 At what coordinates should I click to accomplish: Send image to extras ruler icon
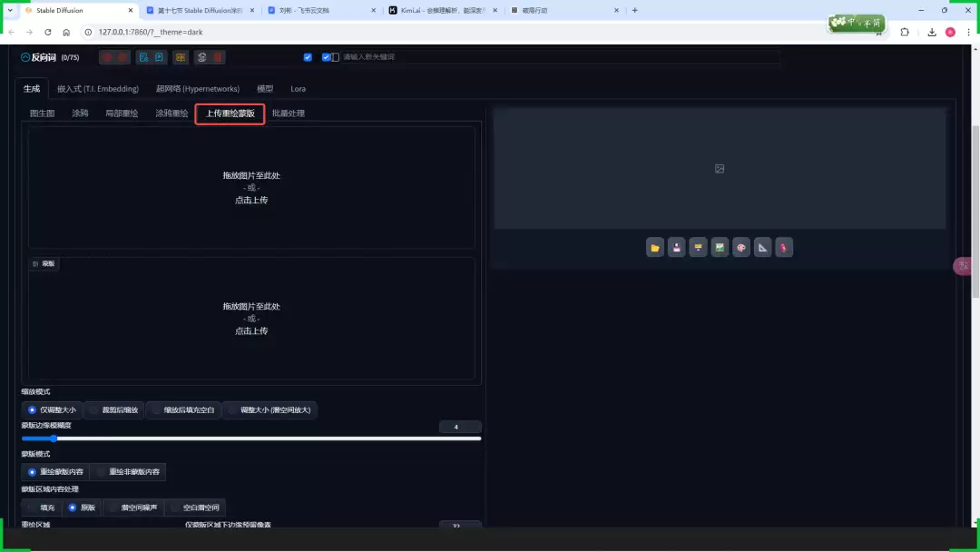pos(762,247)
